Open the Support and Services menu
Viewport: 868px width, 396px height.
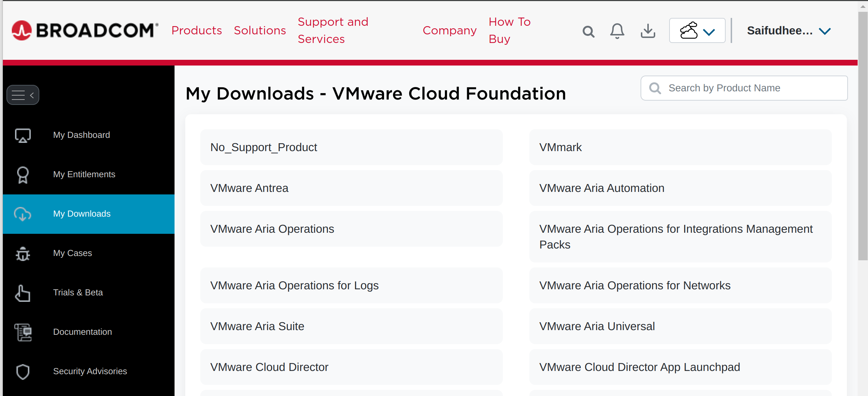(333, 30)
